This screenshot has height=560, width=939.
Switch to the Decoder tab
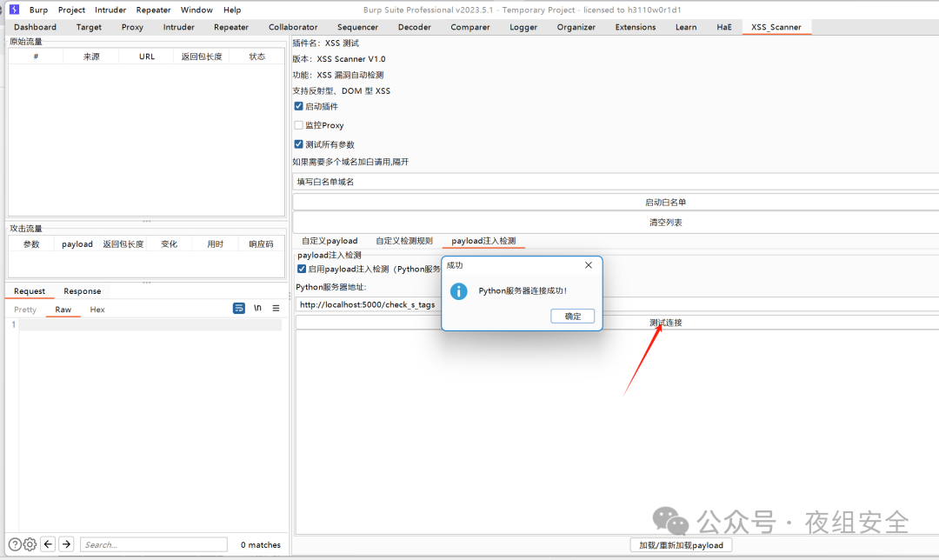(x=414, y=27)
